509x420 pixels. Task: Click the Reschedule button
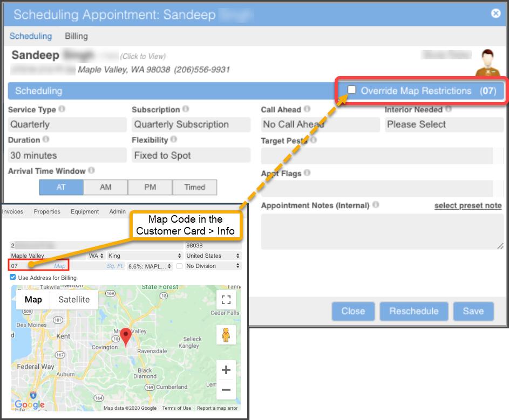(x=414, y=311)
